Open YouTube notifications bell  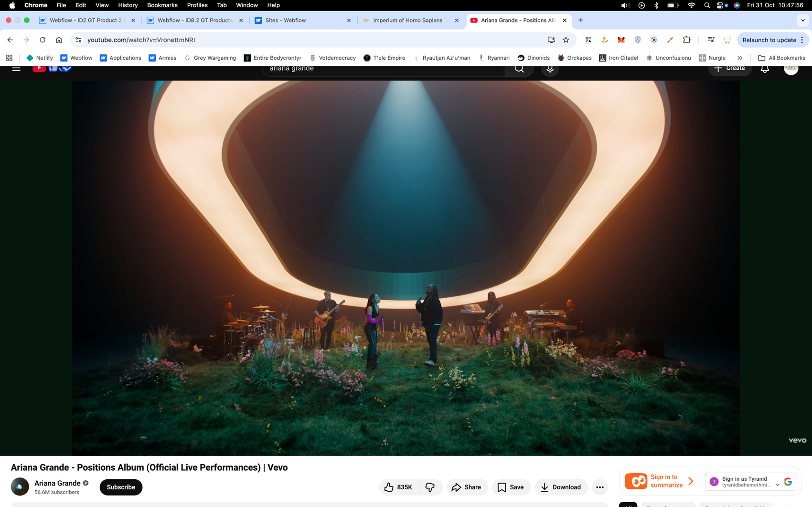[765, 68]
